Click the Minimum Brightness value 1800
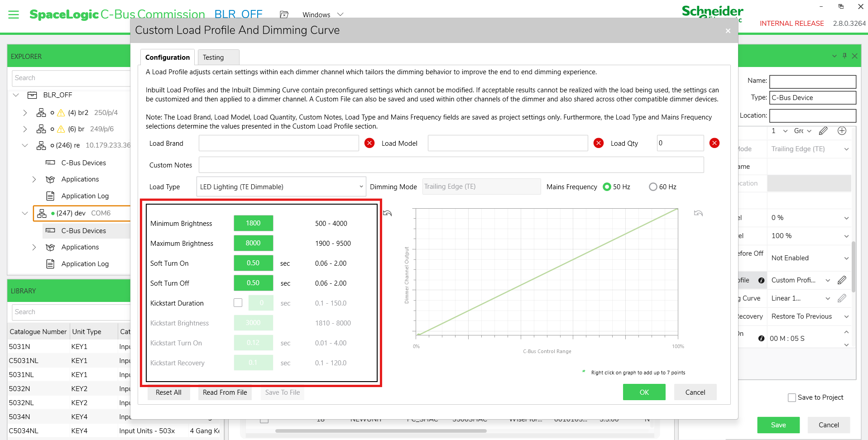This screenshot has width=868, height=440. tap(254, 223)
